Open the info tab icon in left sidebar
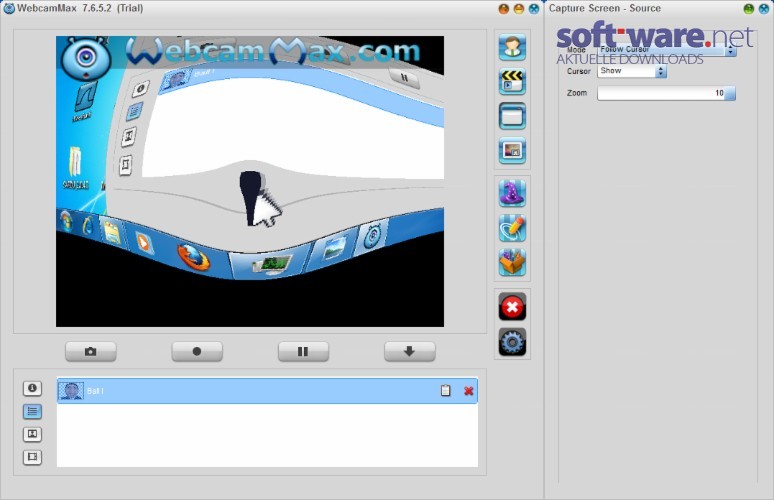The height and width of the screenshot is (500, 774). [32, 388]
